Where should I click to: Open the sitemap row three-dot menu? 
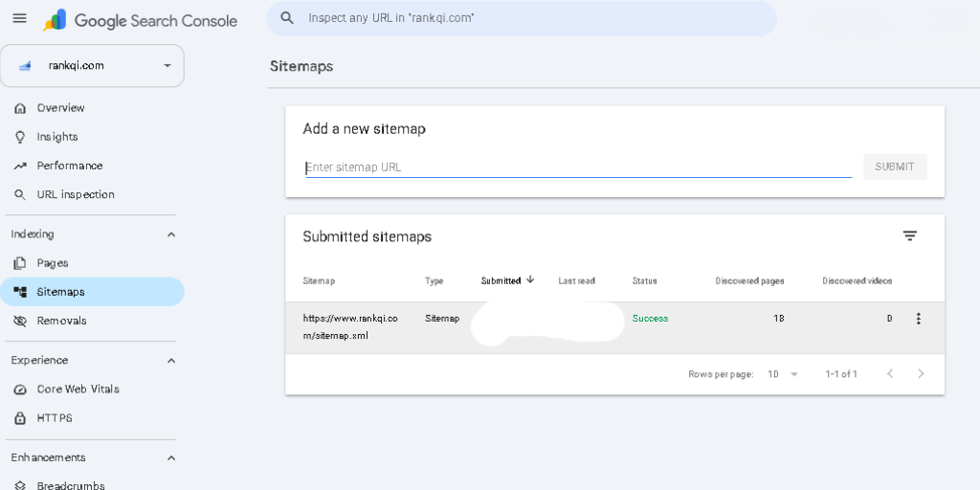click(x=918, y=319)
